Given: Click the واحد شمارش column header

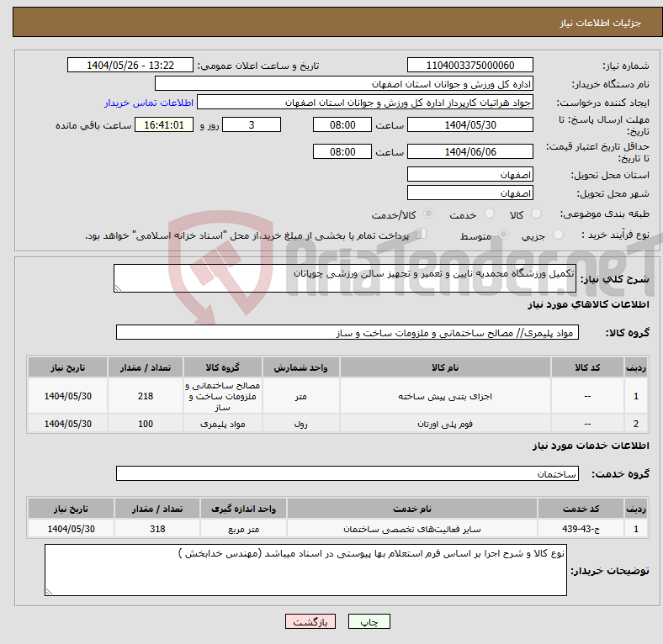Looking at the screenshot, I should [300, 367].
